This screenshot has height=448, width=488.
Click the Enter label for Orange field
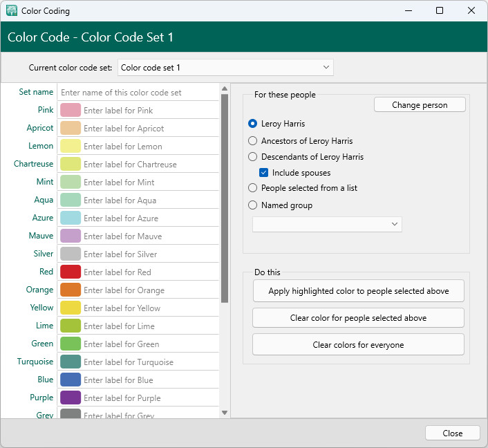tap(151, 290)
